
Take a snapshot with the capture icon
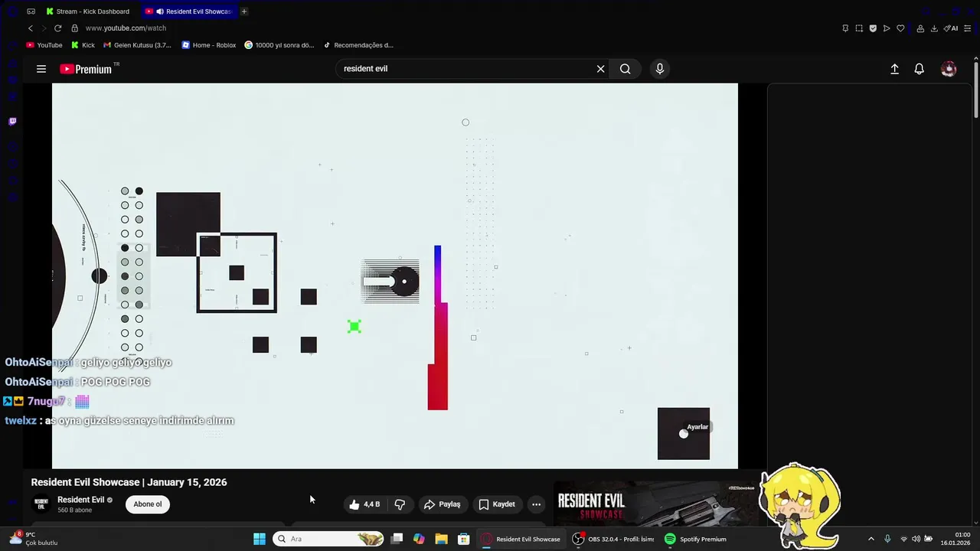859,28
